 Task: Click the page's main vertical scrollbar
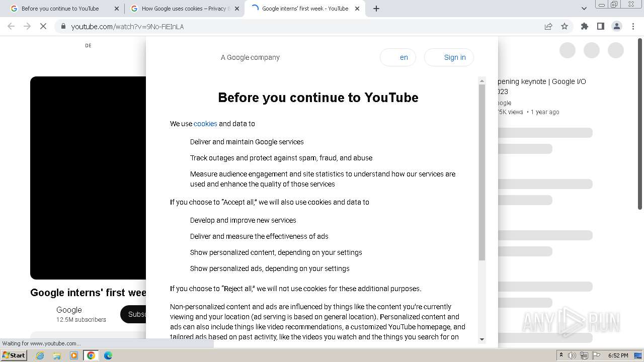(x=640, y=123)
